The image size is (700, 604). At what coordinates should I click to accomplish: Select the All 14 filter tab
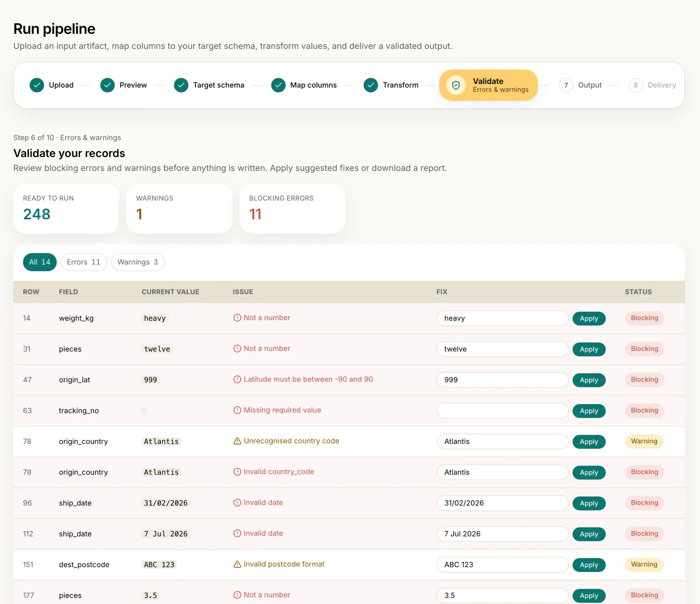[40, 262]
